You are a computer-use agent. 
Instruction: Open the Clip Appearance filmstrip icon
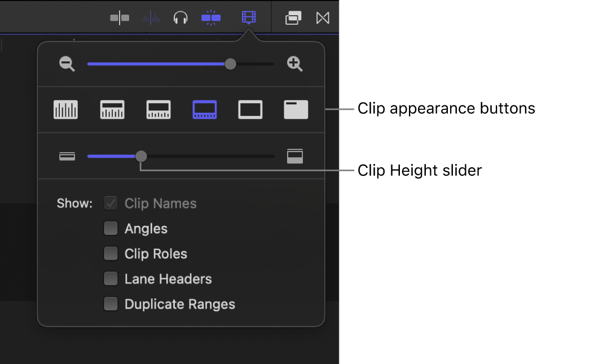248,17
